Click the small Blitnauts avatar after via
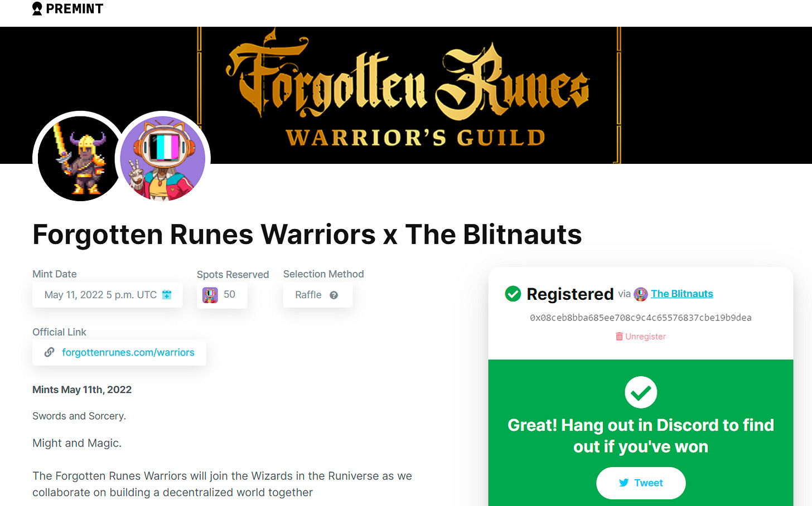Image resolution: width=812 pixels, height=506 pixels. (x=641, y=294)
